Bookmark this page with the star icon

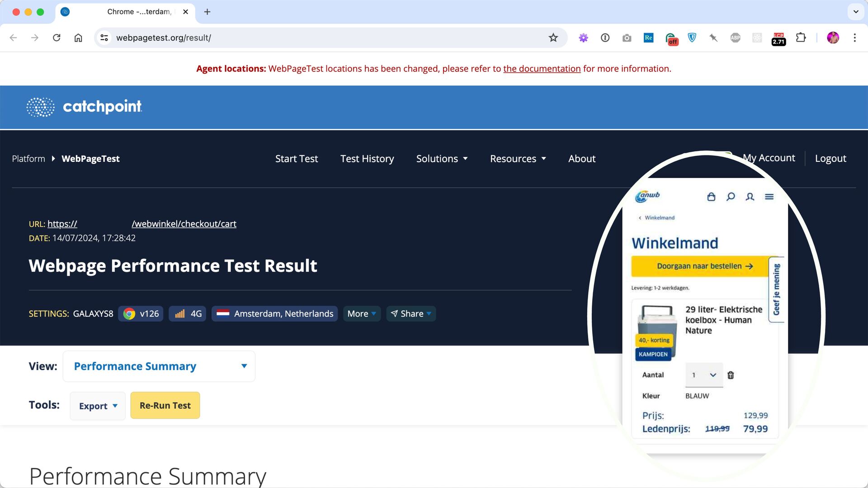click(553, 38)
